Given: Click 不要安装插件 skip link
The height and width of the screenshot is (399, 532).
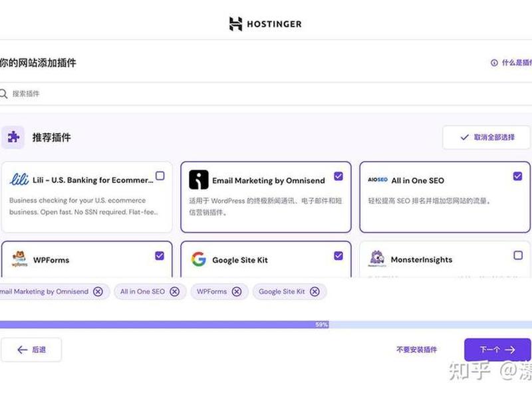Looking at the screenshot, I should [417, 350].
